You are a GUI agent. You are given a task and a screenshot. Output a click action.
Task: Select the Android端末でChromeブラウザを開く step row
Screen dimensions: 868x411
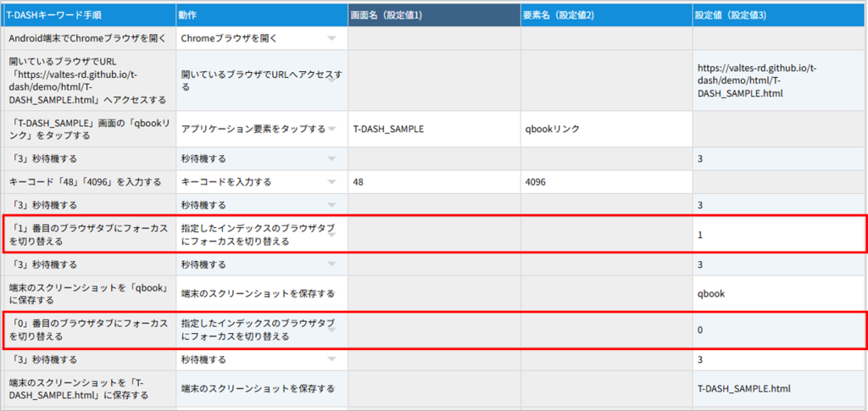click(x=89, y=39)
